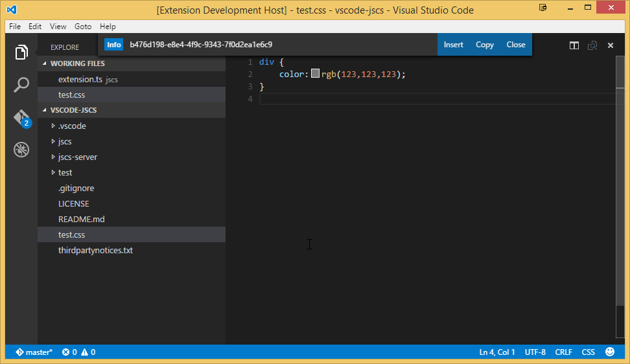Click the Insert button in the info message

coord(453,45)
